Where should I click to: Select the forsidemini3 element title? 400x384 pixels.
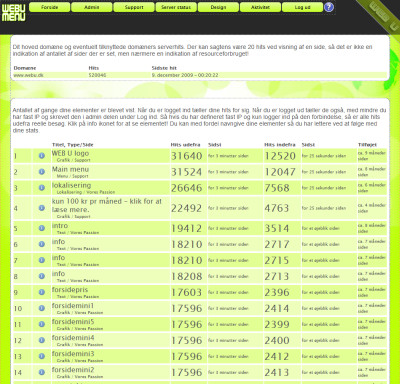(73, 354)
